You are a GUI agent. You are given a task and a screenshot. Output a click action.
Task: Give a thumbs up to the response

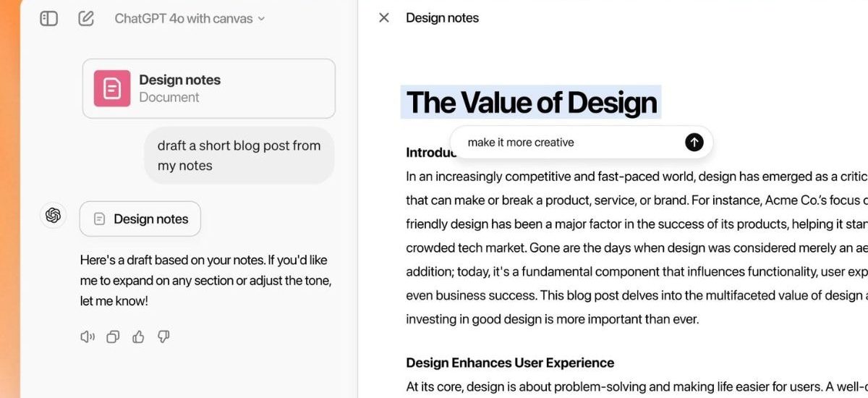click(x=138, y=336)
